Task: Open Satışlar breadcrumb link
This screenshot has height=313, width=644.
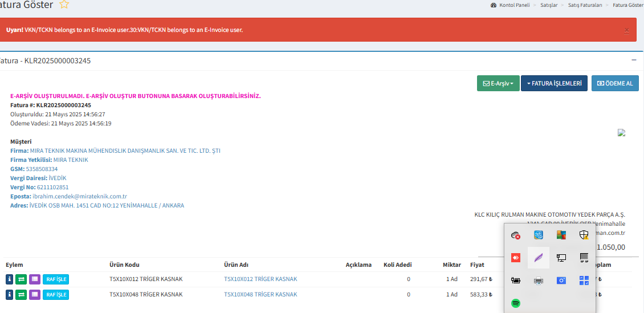Action: (x=548, y=5)
